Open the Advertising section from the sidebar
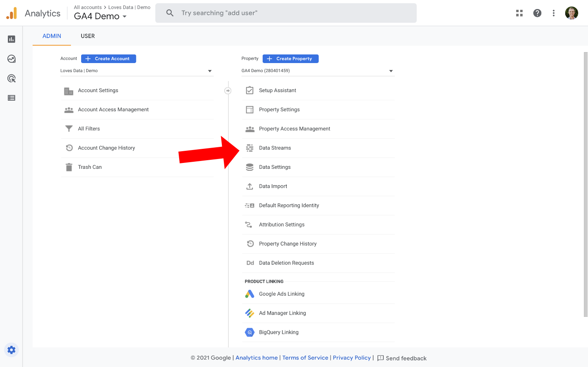 (11, 78)
